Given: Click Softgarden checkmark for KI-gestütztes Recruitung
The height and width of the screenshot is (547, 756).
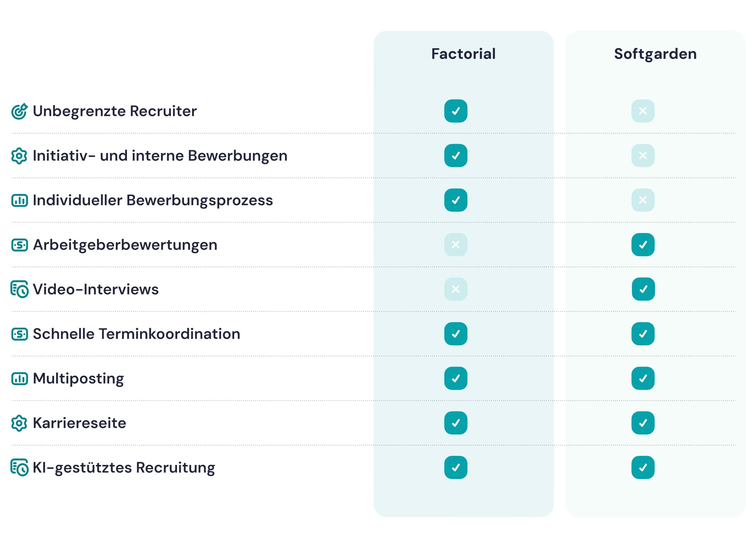Looking at the screenshot, I should coord(643,467).
